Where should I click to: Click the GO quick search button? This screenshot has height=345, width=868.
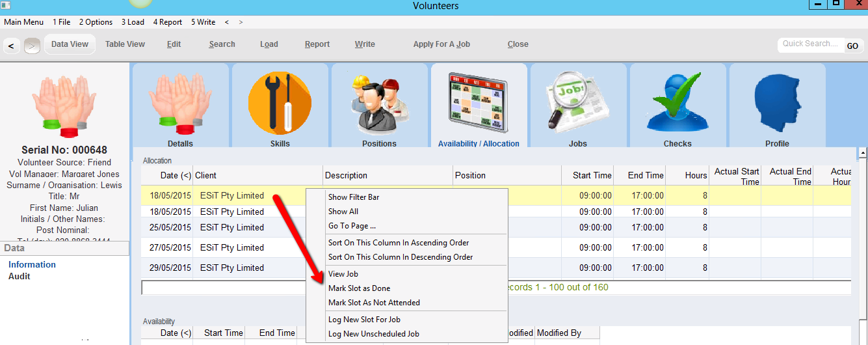tap(852, 46)
